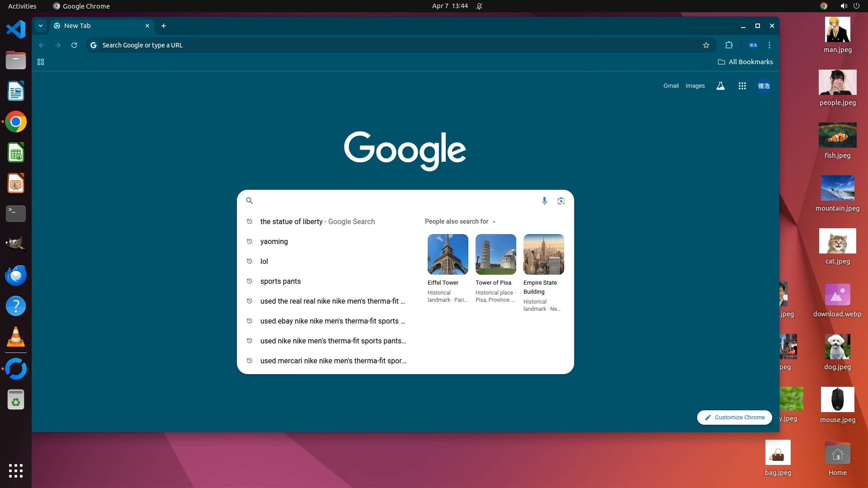Open Google Lens image search icon
This screenshot has height=488, width=868.
561,201
